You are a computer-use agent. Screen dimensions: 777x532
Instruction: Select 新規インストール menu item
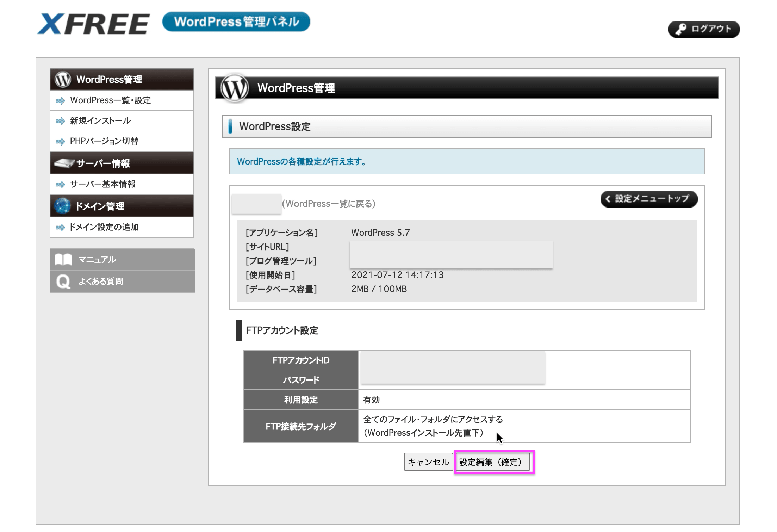coord(100,121)
